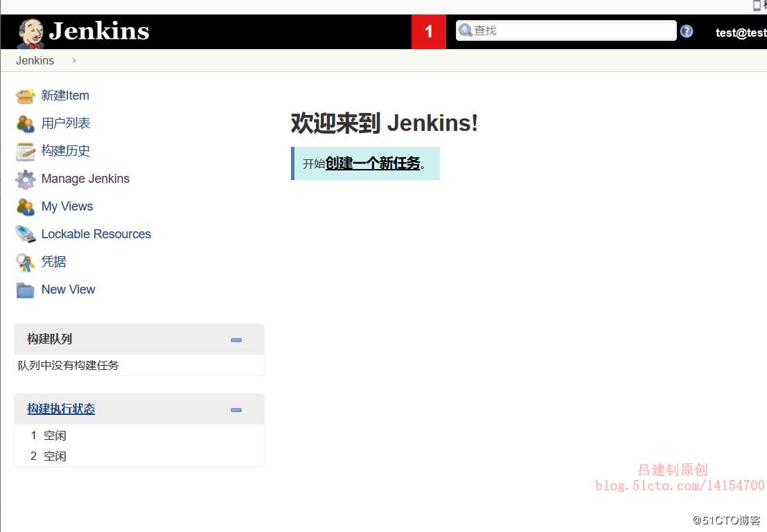The height and width of the screenshot is (532, 767).
Task: Click the New View folder icon
Action: click(26, 290)
